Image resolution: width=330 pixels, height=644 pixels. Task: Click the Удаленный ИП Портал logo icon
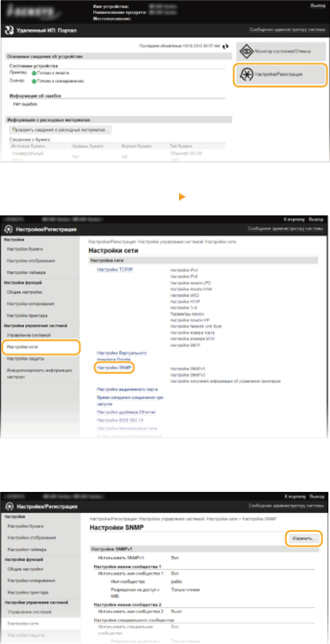click(x=9, y=31)
